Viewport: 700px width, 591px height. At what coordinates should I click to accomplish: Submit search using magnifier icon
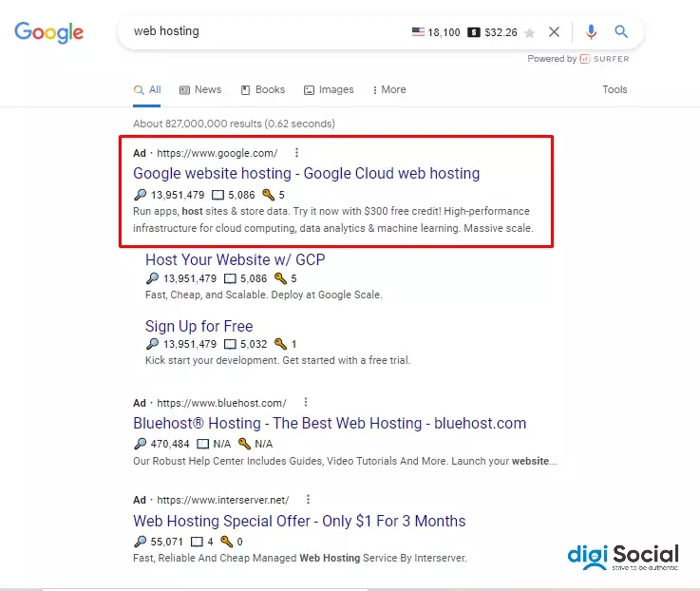click(621, 31)
